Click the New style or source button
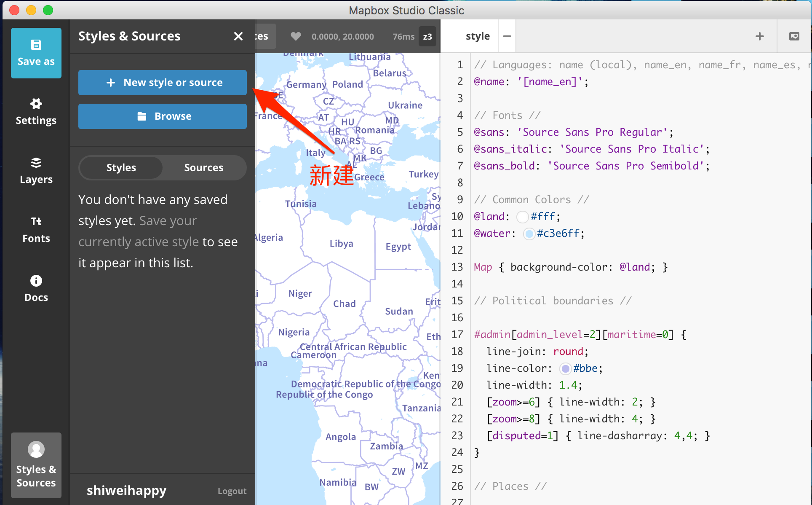Image resolution: width=812 pixels, height=505 pixels. click(162, 83)
